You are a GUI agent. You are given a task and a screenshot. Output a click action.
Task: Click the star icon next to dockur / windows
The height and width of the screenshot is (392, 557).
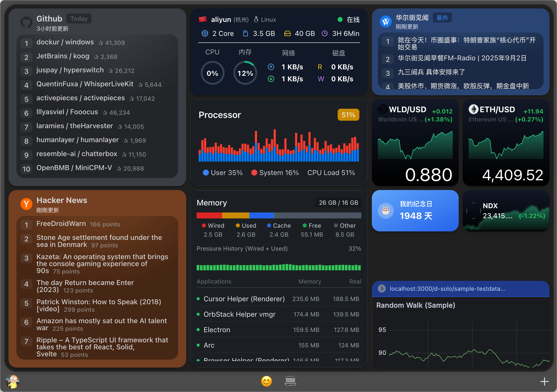click(101, 43)
